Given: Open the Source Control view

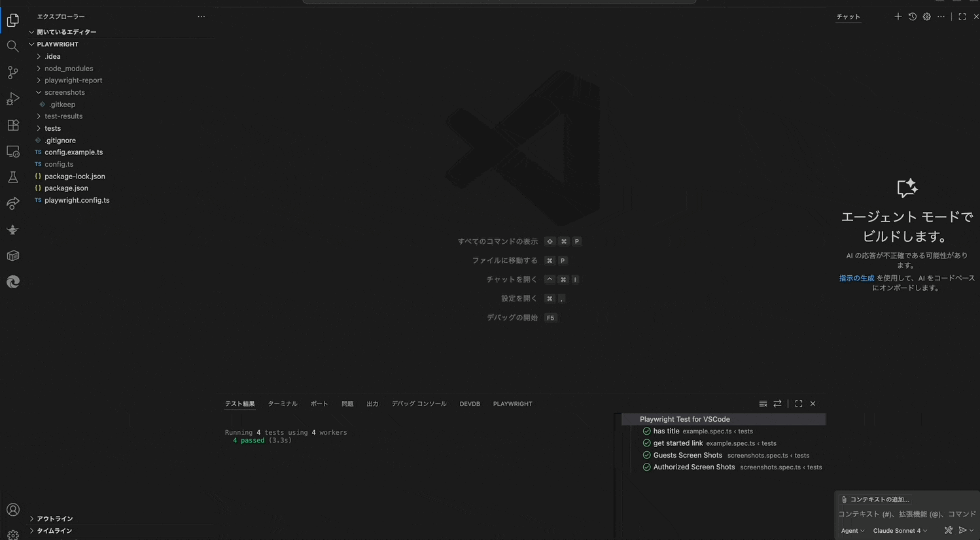Looking at the screenshot, I should click(x=12, y=73).
